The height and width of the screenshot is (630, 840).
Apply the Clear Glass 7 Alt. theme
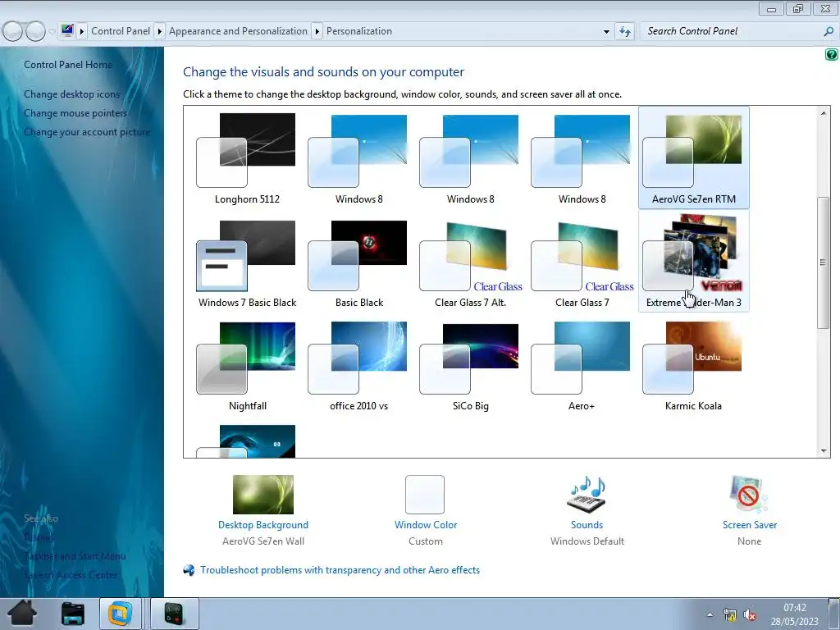(470, 262)
